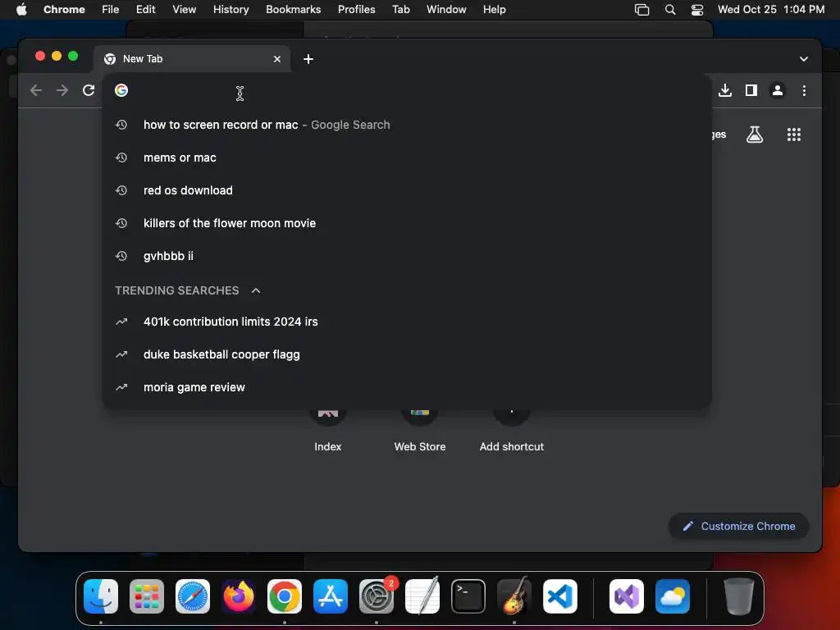This screenshot has width=840, height=630.
Task: Click the Add shortcut button
Action: pos(512,431)
